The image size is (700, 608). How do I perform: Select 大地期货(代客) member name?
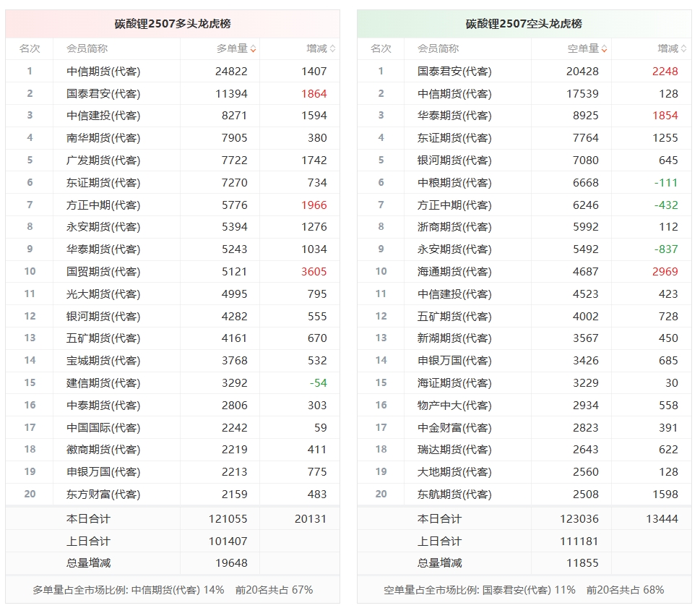coord(454,472)
